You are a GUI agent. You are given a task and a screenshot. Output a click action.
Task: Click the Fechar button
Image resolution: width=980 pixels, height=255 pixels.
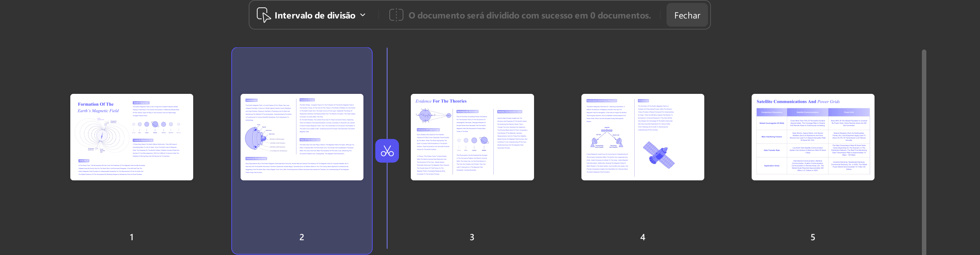tap(687, 15)
